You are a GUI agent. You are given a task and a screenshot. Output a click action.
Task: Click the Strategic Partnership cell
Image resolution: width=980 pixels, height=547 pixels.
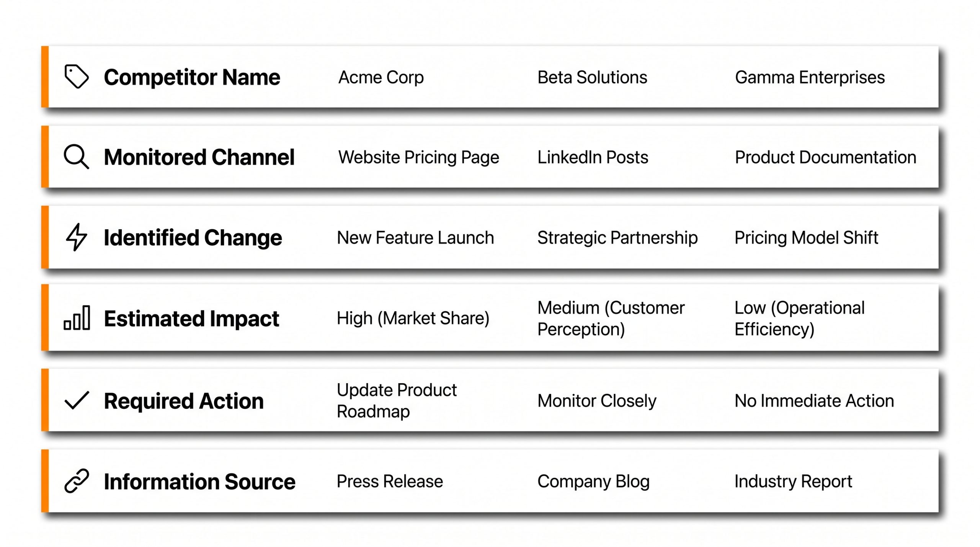point(617,238)
